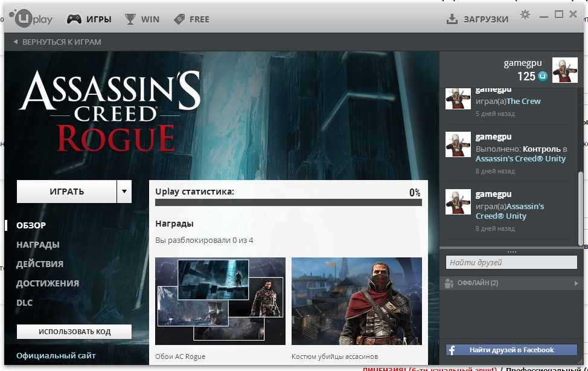Click gamegpu profile avatar at top
This screenshot has width=588, height=371.
[x=564, y=70]
